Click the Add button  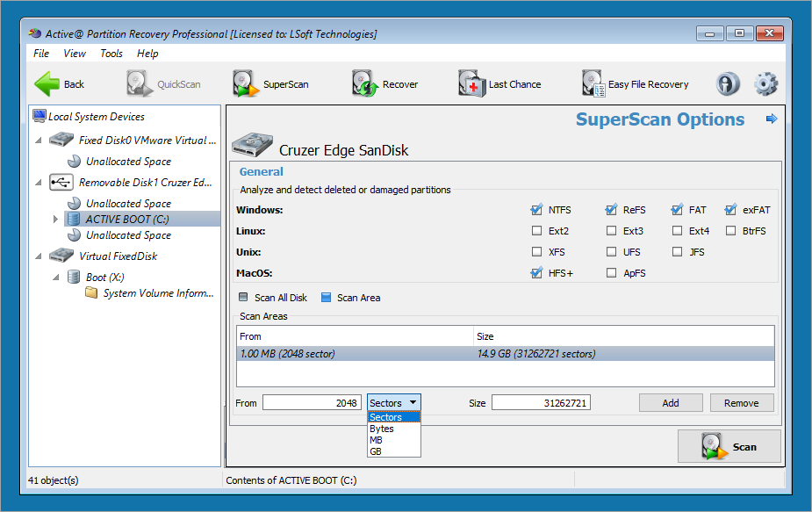pos(671,402)
